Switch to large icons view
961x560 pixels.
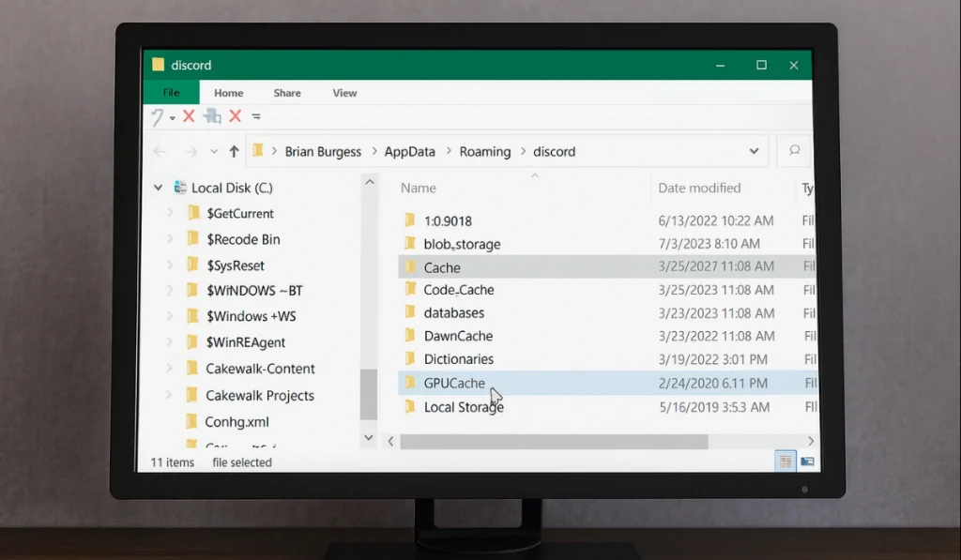tap(807, 462)
